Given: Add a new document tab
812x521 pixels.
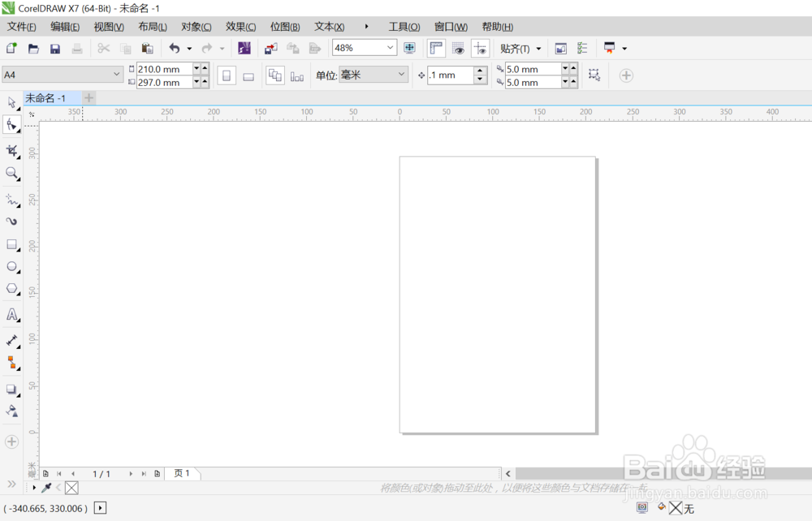Looking at the screenshot, I should click(89, 97).
